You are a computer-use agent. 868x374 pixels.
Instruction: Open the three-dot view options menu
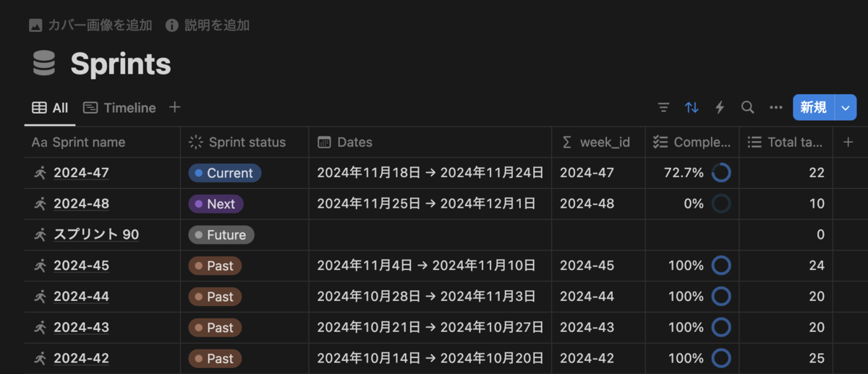click(x=776, y=108)
